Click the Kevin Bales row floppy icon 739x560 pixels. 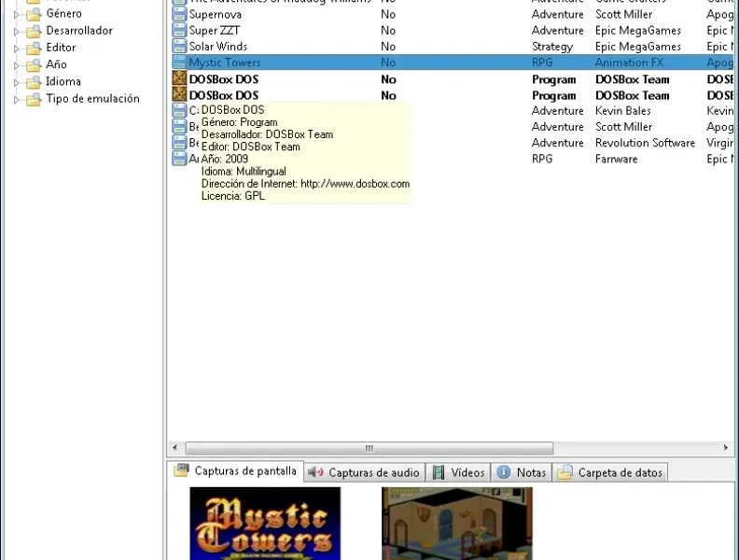[x=179, y=110]
